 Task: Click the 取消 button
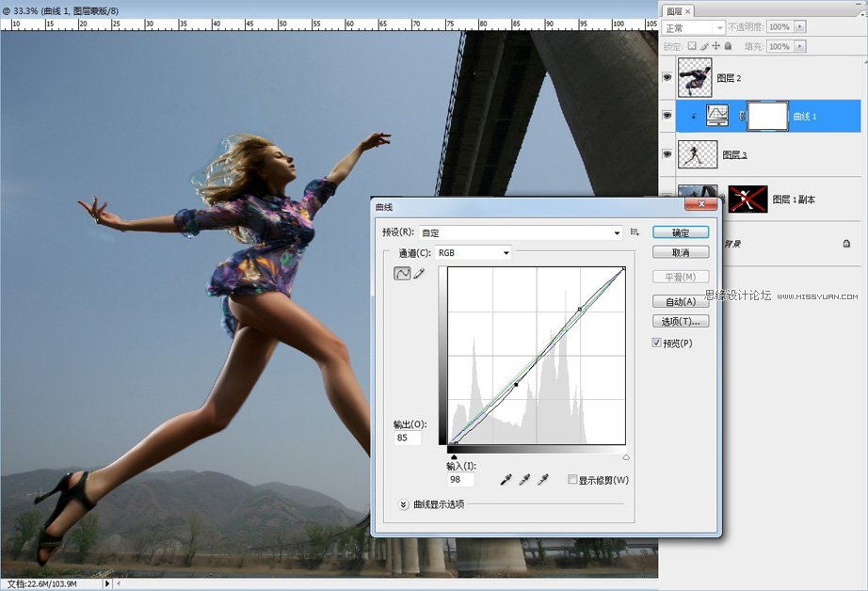[x=681, y=252]
